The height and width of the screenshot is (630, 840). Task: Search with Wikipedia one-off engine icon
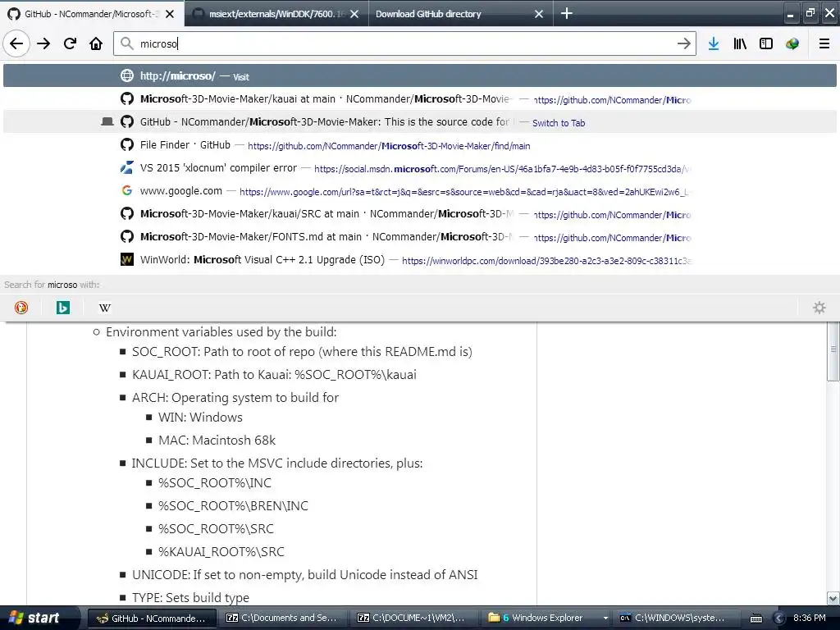click(x=105, y=308)
